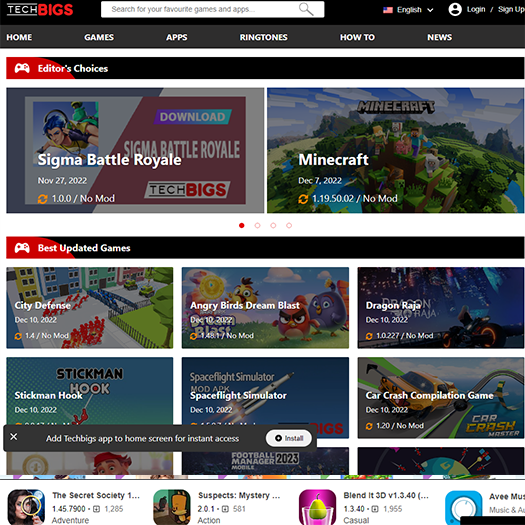525x525 pixels.
Task: Dismiss the Add Techbigs app banner
Action: click(14, 437)
